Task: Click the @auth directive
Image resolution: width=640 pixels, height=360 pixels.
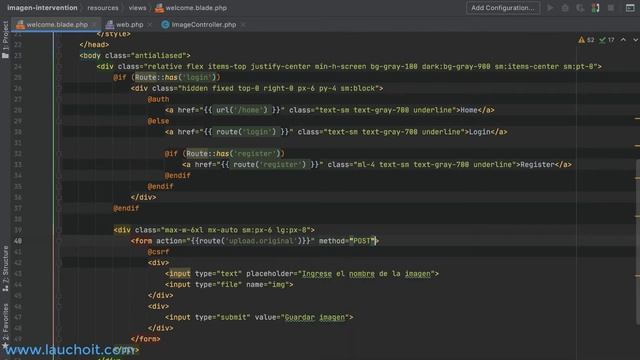Action: tap(158, 99)
